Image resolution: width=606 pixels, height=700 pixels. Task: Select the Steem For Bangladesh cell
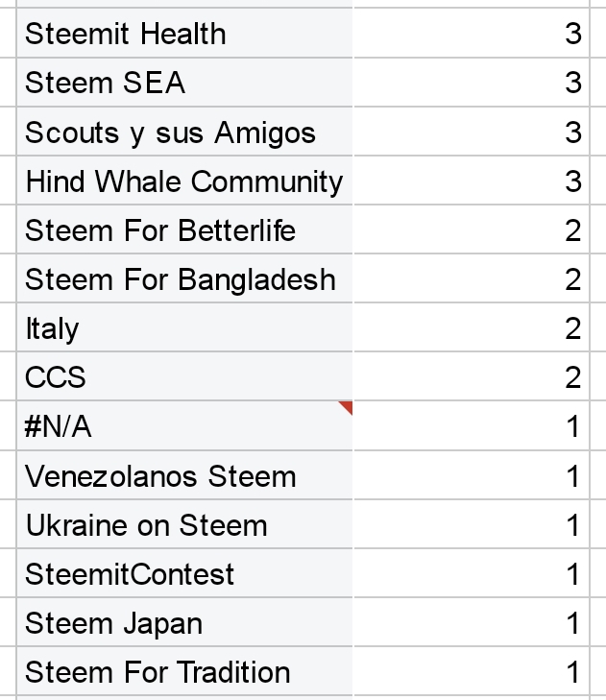coord(184,279)
